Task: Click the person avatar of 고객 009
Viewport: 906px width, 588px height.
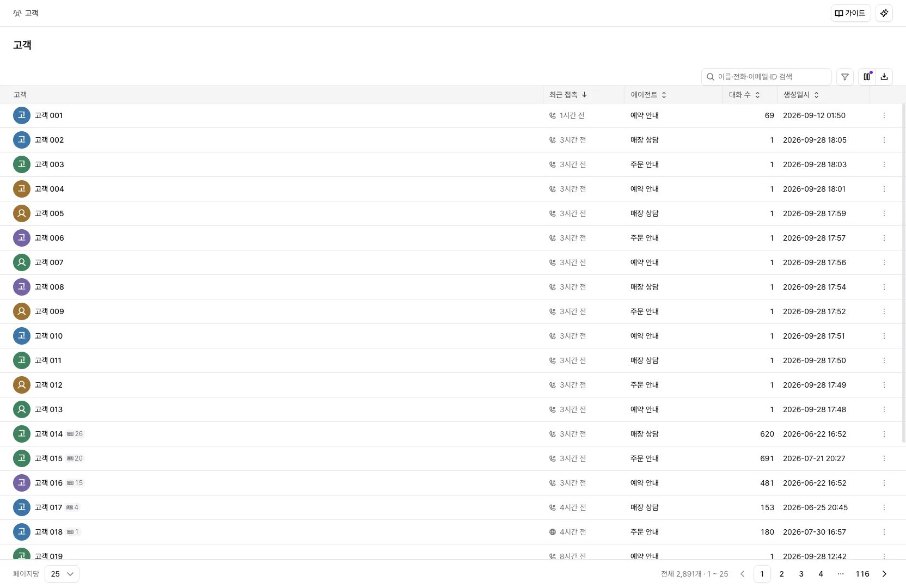Action: click(22, 311)
